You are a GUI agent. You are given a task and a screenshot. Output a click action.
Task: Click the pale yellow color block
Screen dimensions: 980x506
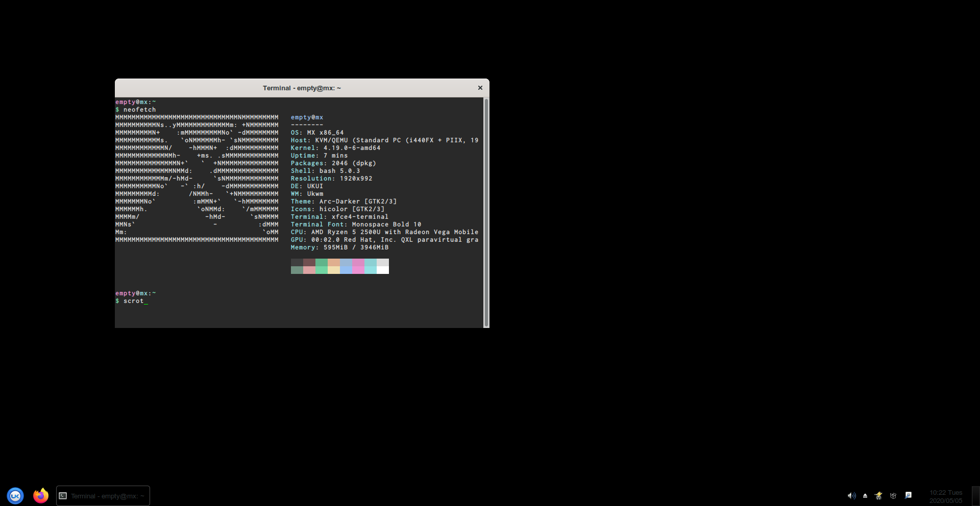pyautogui.click(x=334, y=270)
